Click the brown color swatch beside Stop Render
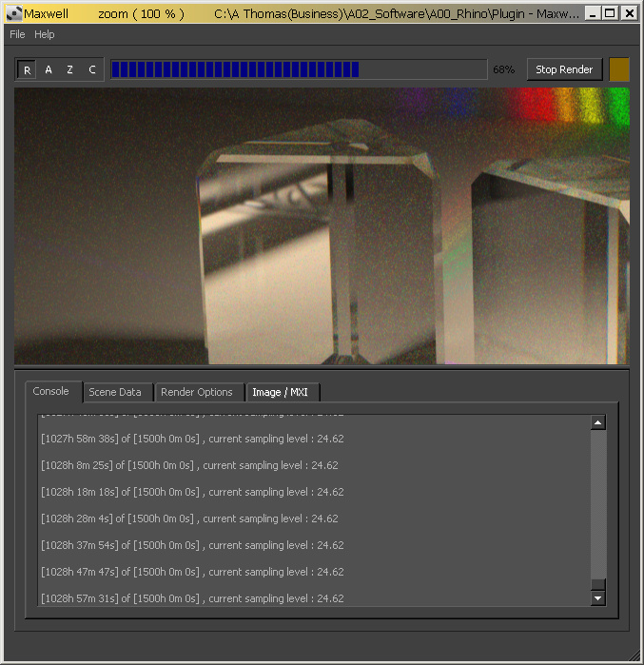644x665 pixels. coord(619,69)
